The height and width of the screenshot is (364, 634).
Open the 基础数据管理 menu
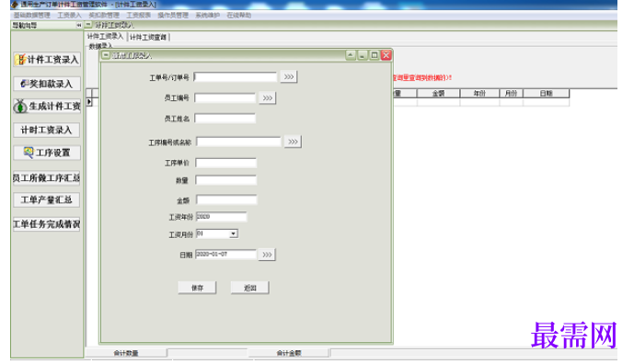coord(32,15)
